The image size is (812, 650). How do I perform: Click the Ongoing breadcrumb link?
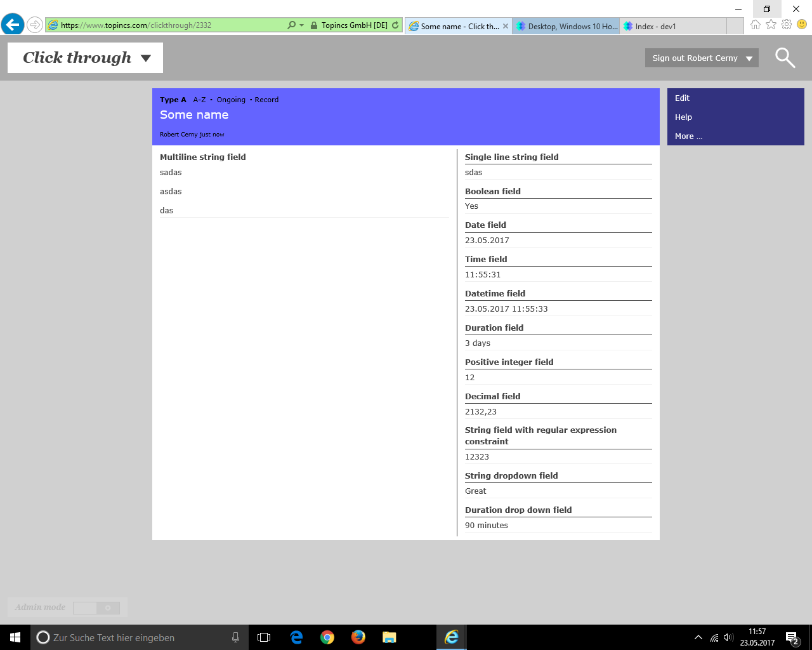[x=231, y=100]
